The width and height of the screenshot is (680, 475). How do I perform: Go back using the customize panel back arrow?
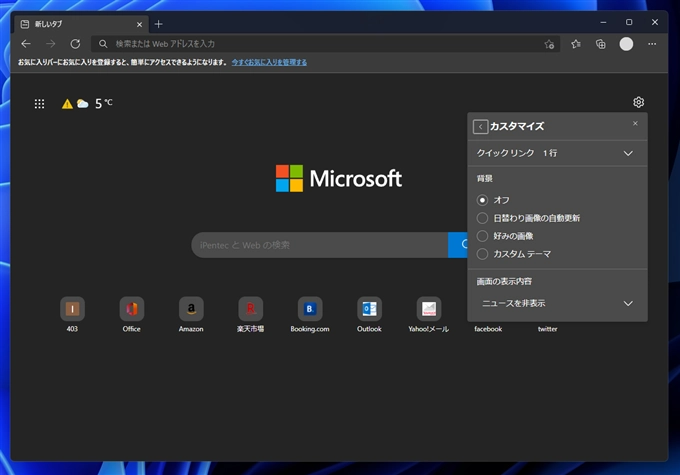click(481, 127)
